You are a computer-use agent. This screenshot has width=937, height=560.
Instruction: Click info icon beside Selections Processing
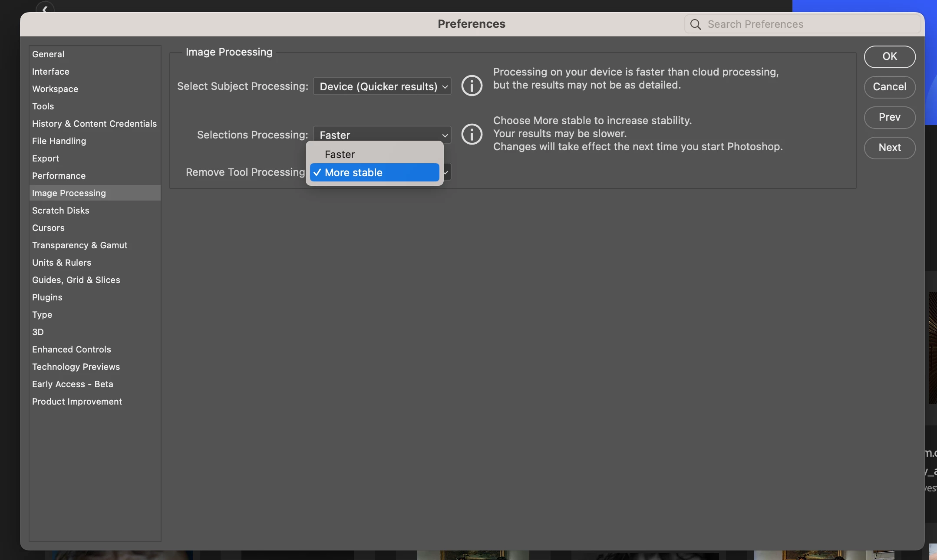pyautogui.click(x=472, y=134)
